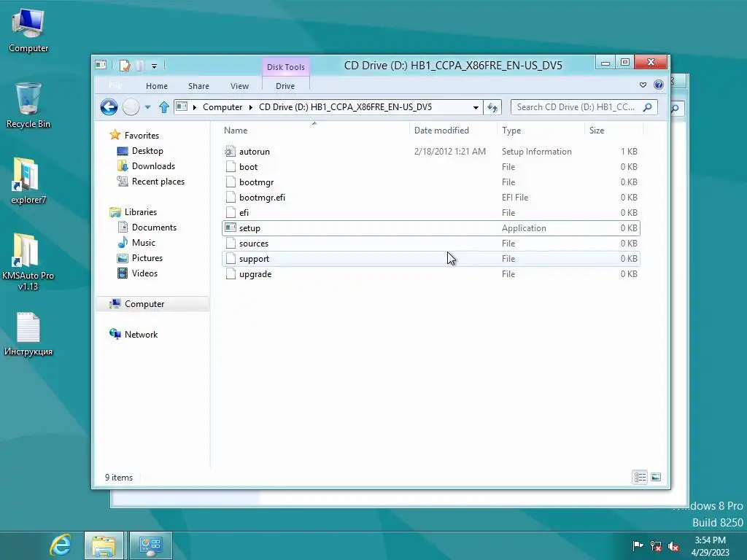747x560 pixels.
Task: Select the efi file entry
Action: (x=430, y=212)
